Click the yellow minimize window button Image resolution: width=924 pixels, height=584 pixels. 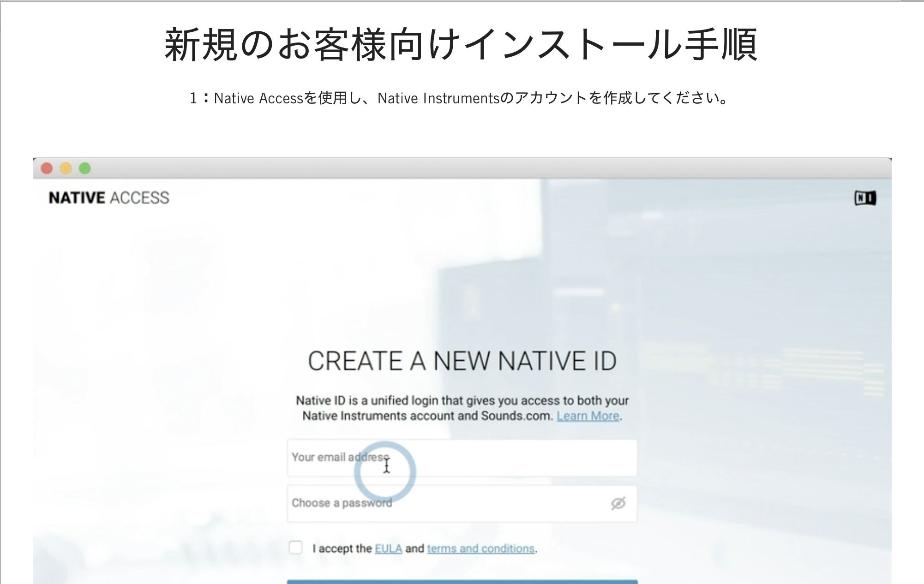point(66,168)
